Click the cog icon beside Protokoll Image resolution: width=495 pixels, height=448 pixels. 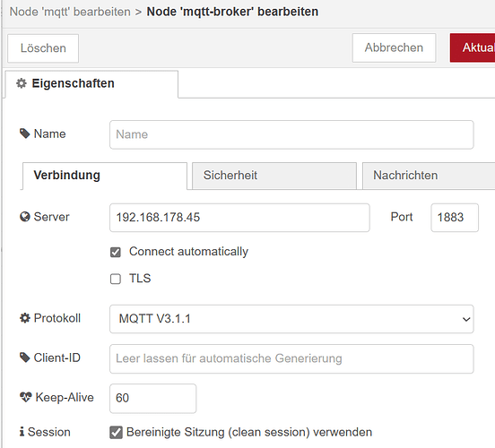24,318
